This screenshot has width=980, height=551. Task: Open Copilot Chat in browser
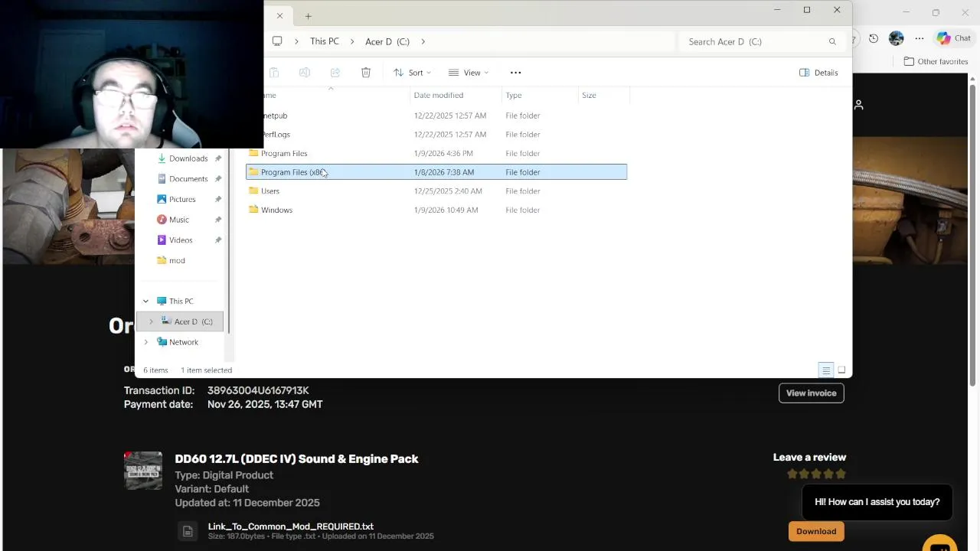(x=954, y=38)
